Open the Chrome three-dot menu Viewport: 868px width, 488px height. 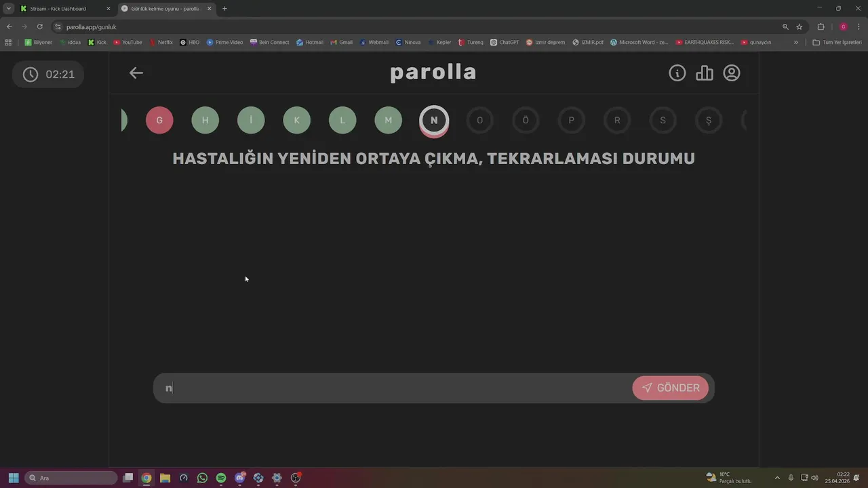(x=859, y=27)
